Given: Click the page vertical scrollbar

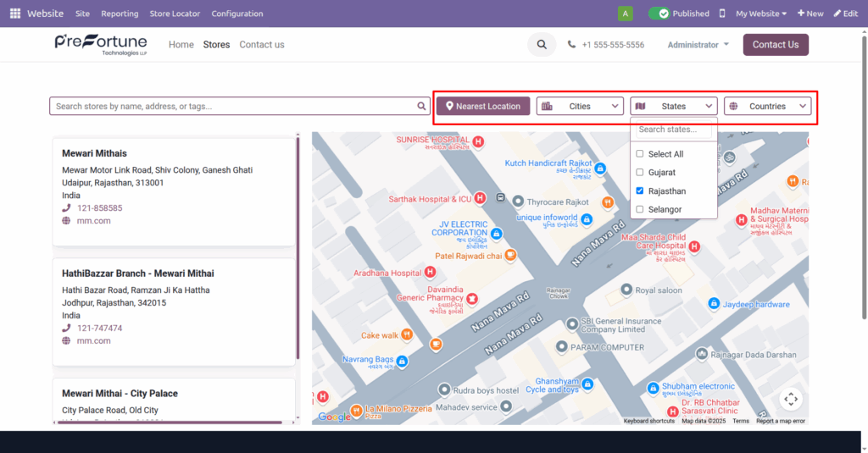Looking at the screenshot, I should click(864, 177).
